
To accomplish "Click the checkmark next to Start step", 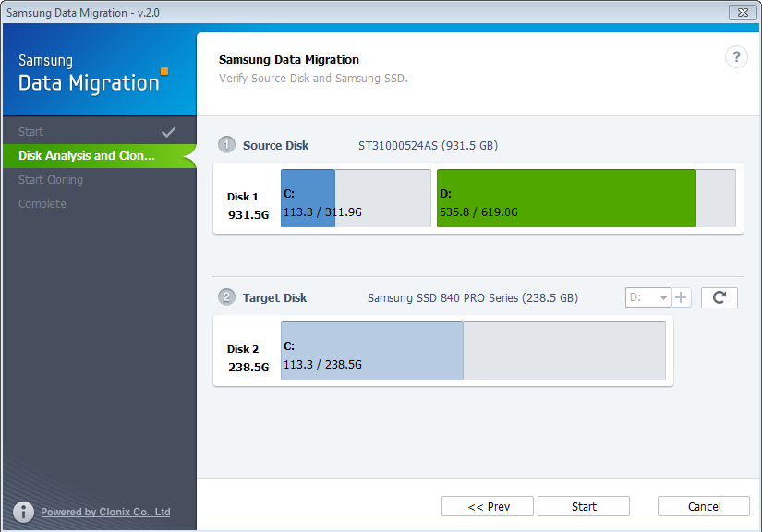I will tap(169, 132).
